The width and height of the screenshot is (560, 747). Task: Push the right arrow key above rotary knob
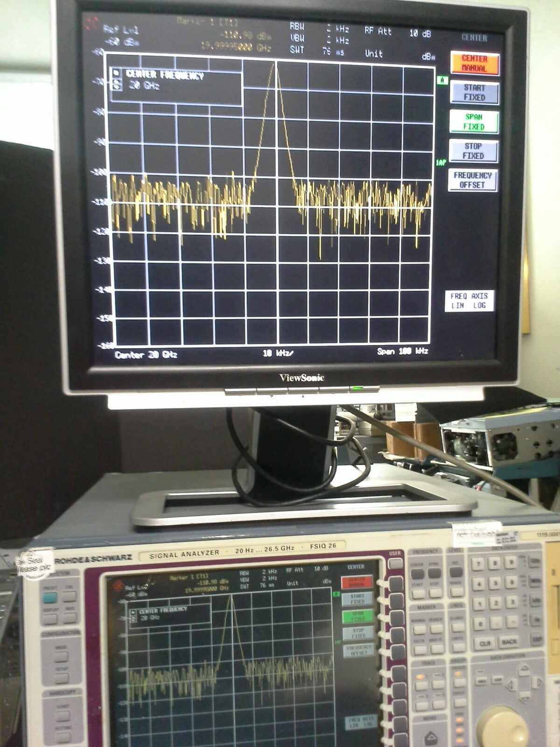[x=537, y=682]
